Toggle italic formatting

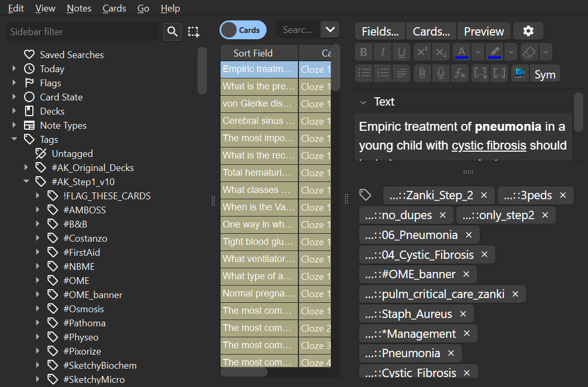click(383, 52)
